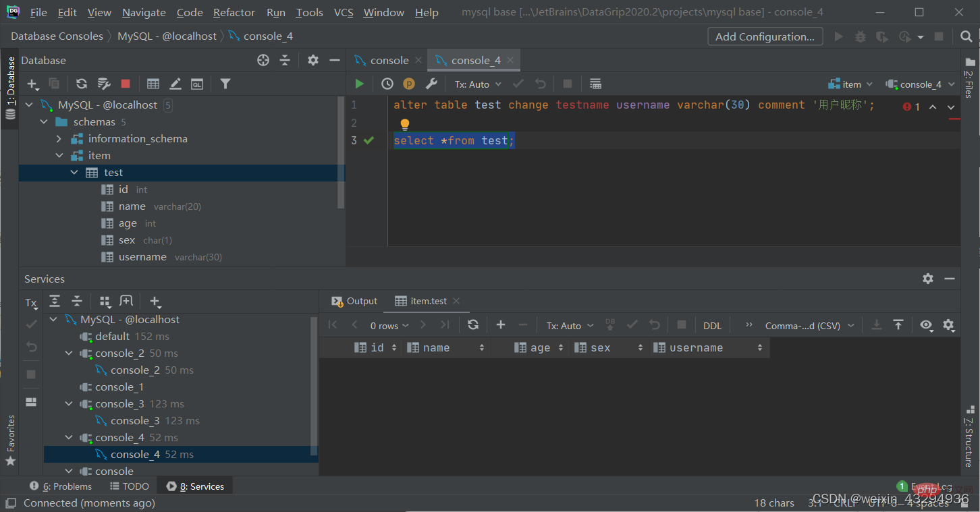Open the 0 rows page size dropdown
The width and height of the screenshot is (980, 512).
coord(389,326)
